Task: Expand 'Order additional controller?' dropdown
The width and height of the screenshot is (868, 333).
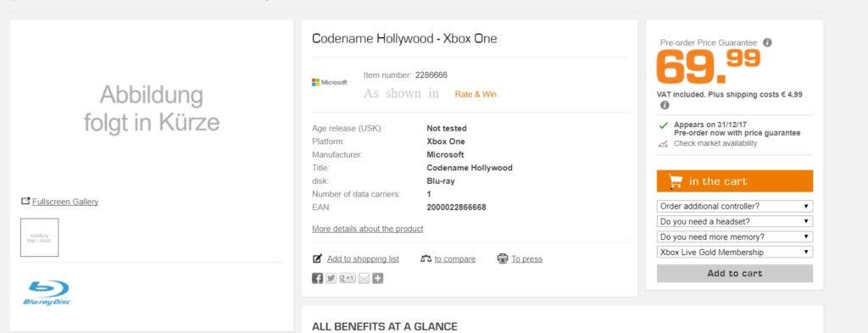Action: click(735, 207)
